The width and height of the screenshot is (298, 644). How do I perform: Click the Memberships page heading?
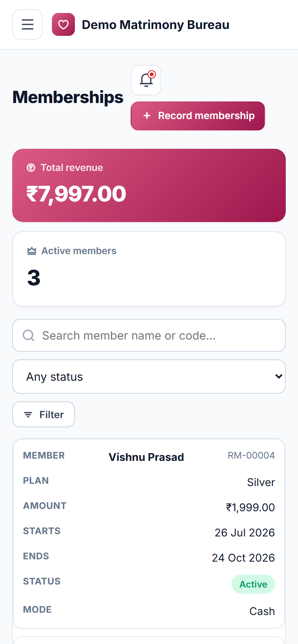pyautogui.click(x=68, y=97)
